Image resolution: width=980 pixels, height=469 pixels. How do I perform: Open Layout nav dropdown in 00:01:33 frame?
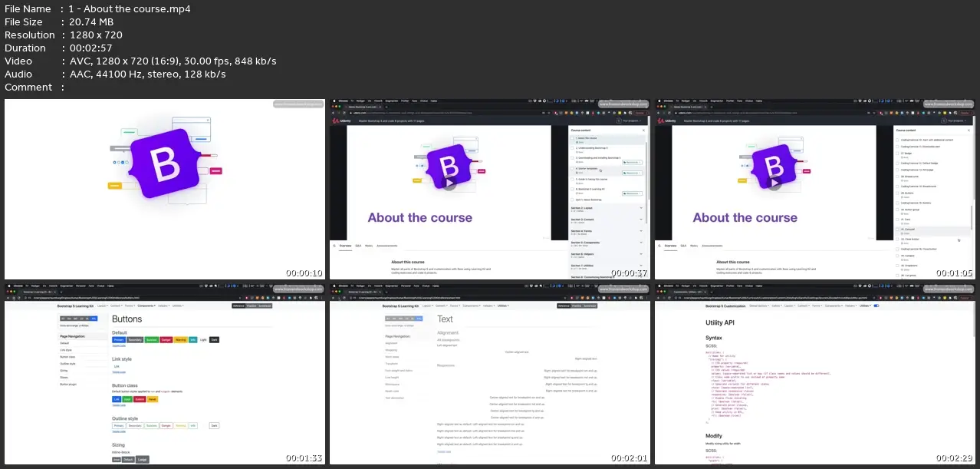point(103,306)
